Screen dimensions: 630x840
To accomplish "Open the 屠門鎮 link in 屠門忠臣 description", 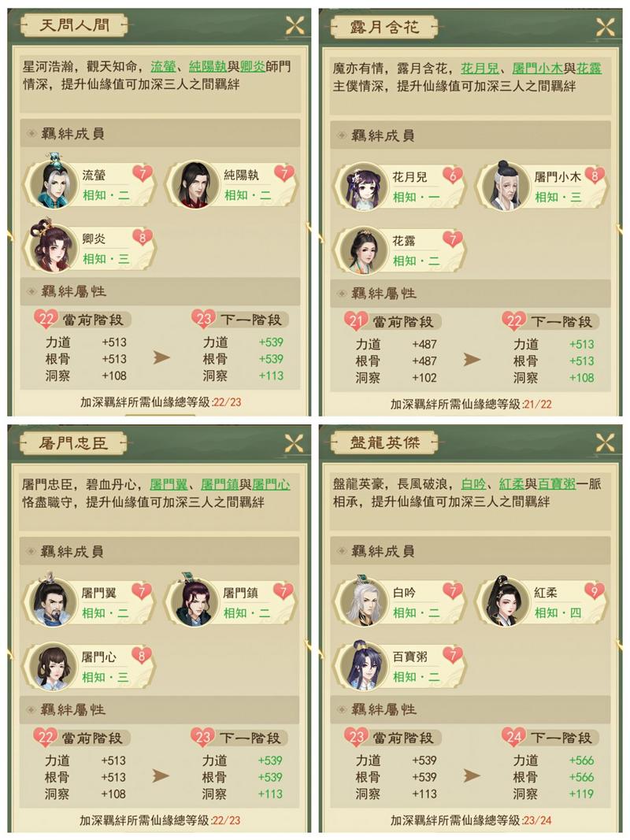I will pyautogui.click(x=220, y=486).
